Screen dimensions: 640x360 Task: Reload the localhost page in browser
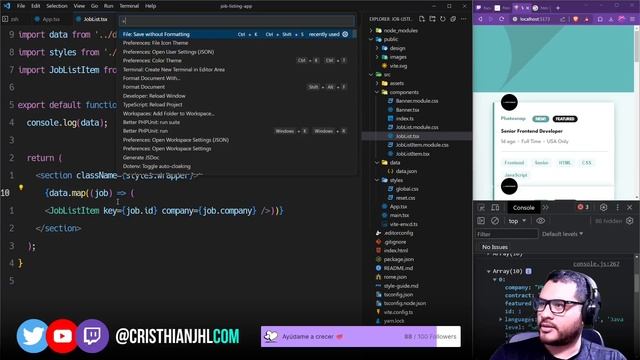501,19
